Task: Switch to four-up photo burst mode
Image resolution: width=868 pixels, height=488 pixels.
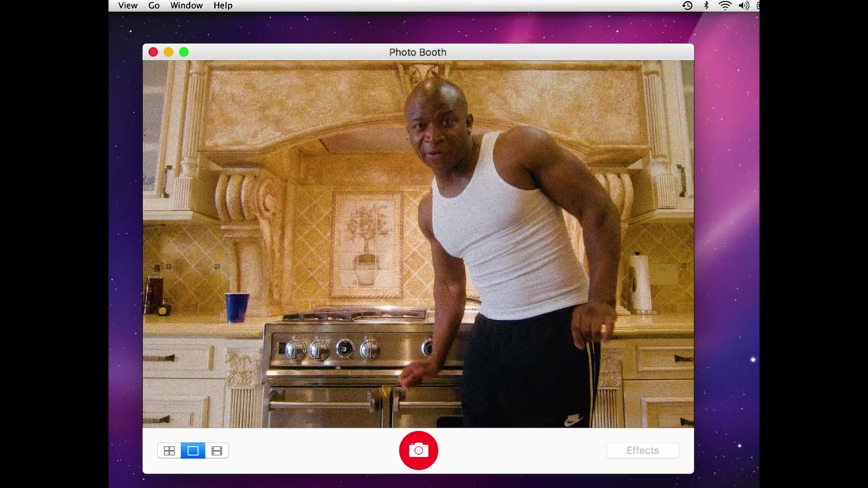Action: (170, 451)
